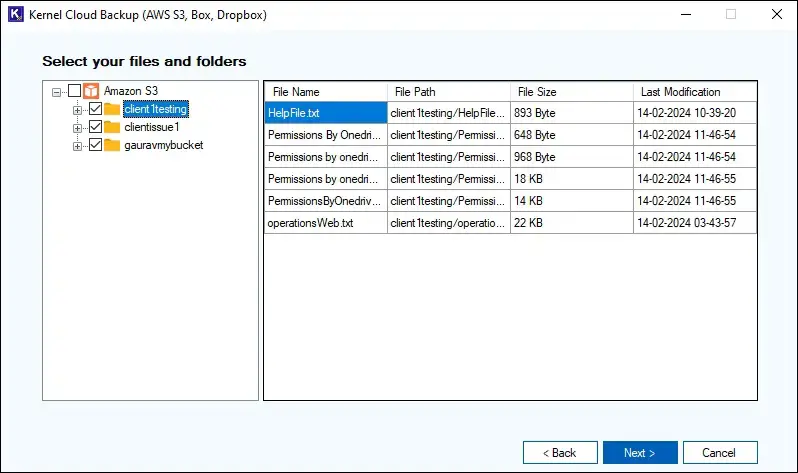Click the client1testing/HelpFile... path cell
Image resolution: width=798 pixels, height=473 pixels.
[x=449, y=113]
